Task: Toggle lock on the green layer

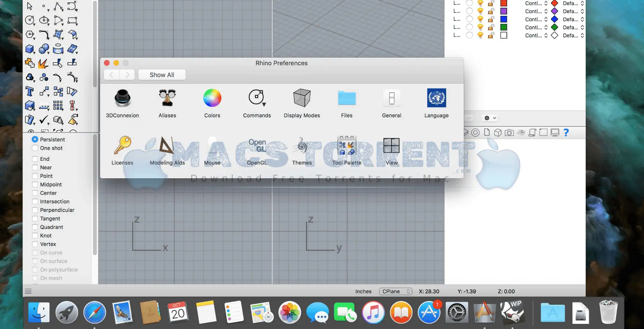Action: pyautogui.click(x=491, y=27)
